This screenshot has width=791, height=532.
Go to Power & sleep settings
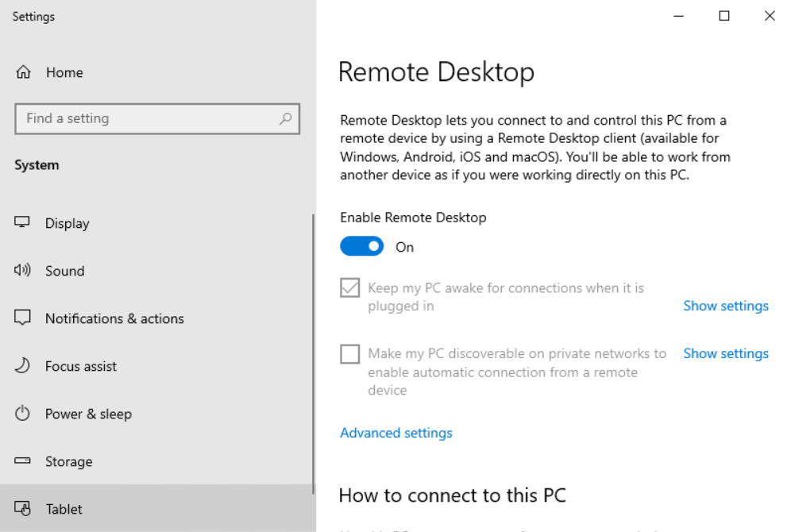[156, 414]
